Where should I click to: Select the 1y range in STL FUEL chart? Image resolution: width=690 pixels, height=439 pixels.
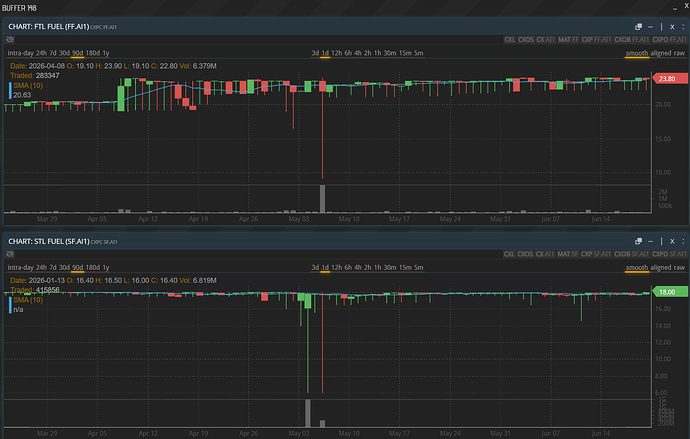[x=106, y=267]
